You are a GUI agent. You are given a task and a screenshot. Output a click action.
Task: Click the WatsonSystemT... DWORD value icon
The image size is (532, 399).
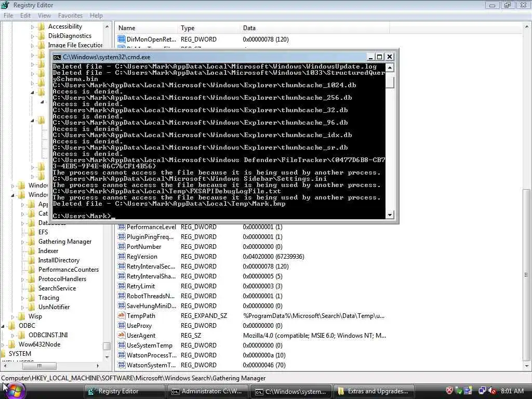(x=122, y=365)
